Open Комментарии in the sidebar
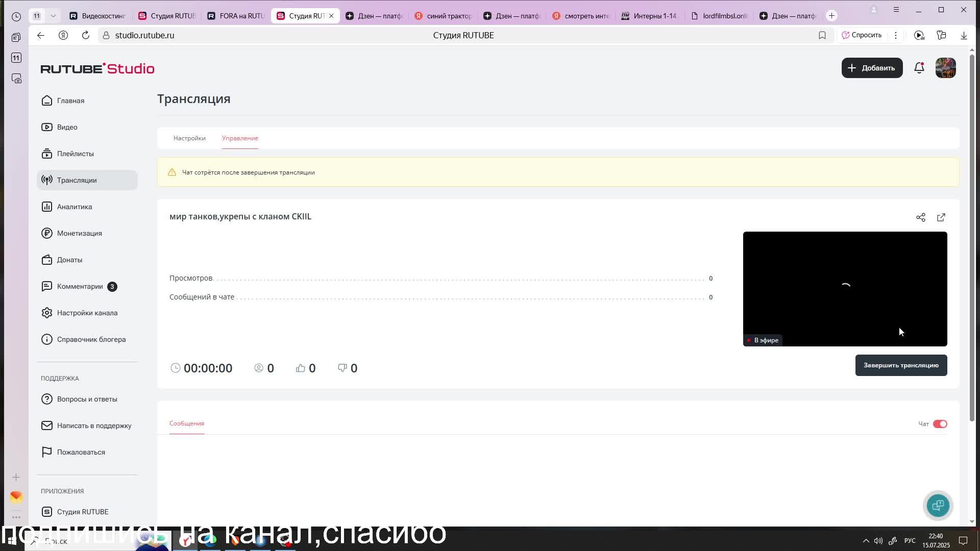The image size is (980, 551). click(80, 286)
